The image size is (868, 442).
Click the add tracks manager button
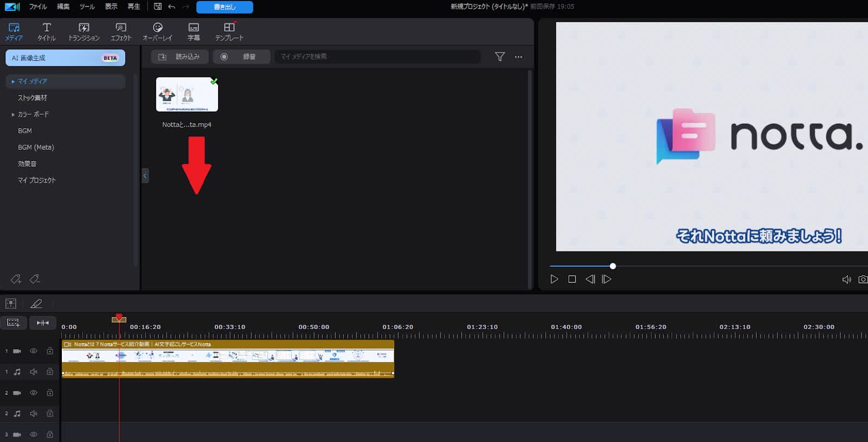pyautogui.click(x=13, y=323)
